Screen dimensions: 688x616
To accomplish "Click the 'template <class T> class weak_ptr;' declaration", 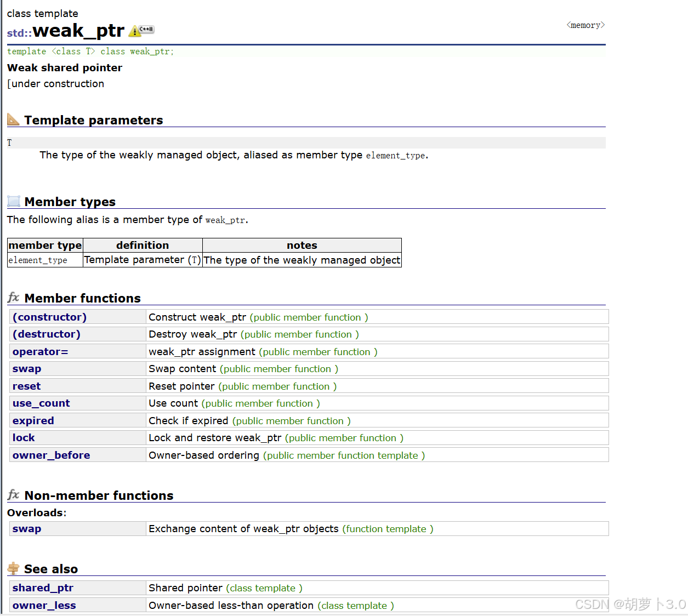I will point(90,52).
